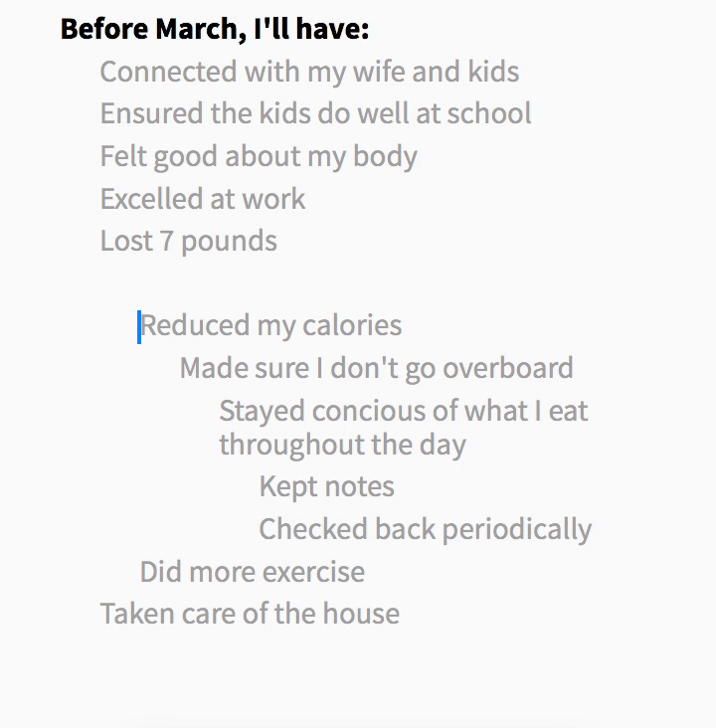Click the 'Stayed concious of what I eat' line
This screenshot has width=716, height=728.
coord(404,412)
